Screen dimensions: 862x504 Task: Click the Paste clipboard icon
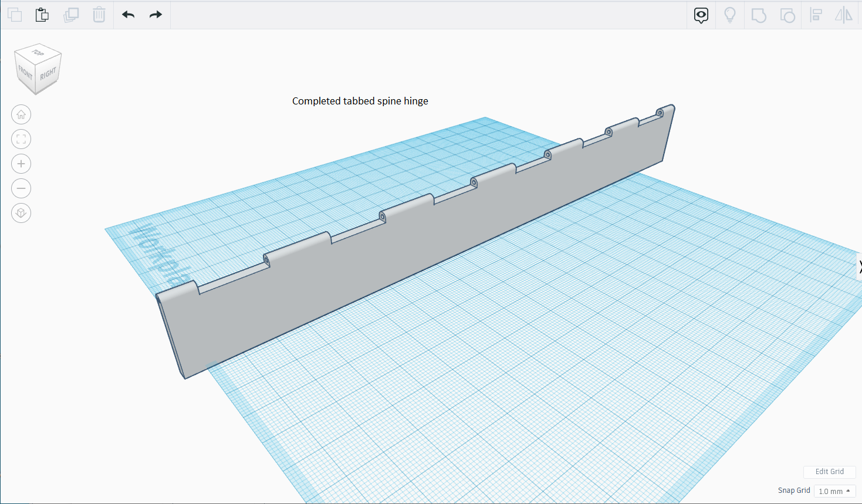point(42,15)
